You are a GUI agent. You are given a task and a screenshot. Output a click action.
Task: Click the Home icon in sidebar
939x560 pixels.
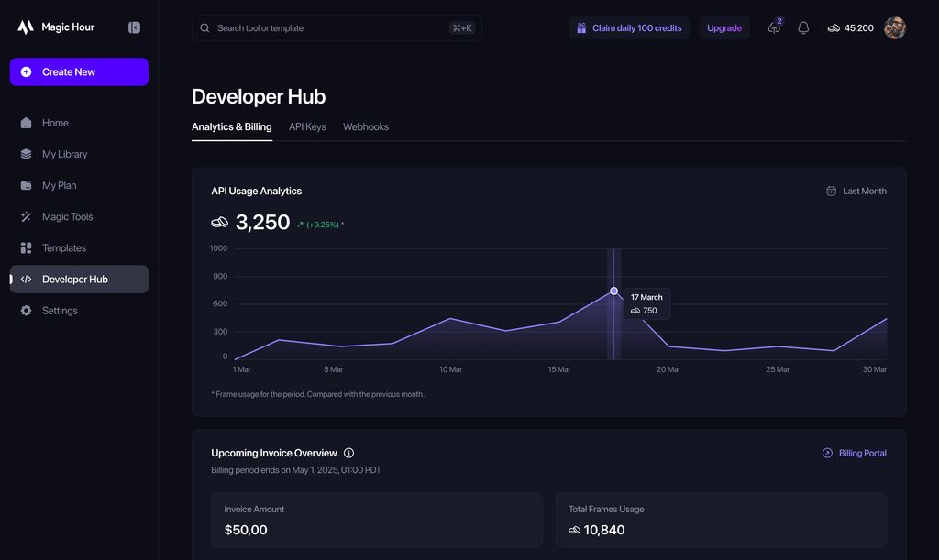click(26, 123)
